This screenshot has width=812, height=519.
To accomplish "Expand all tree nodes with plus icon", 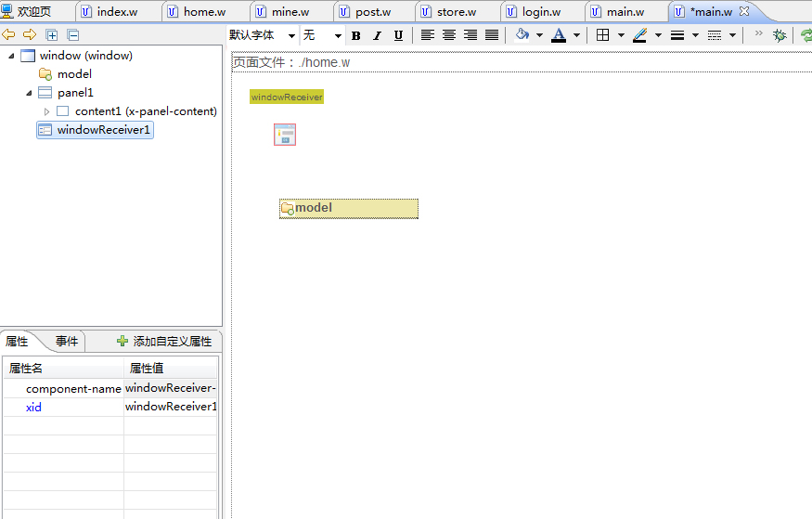I will 51,35.
